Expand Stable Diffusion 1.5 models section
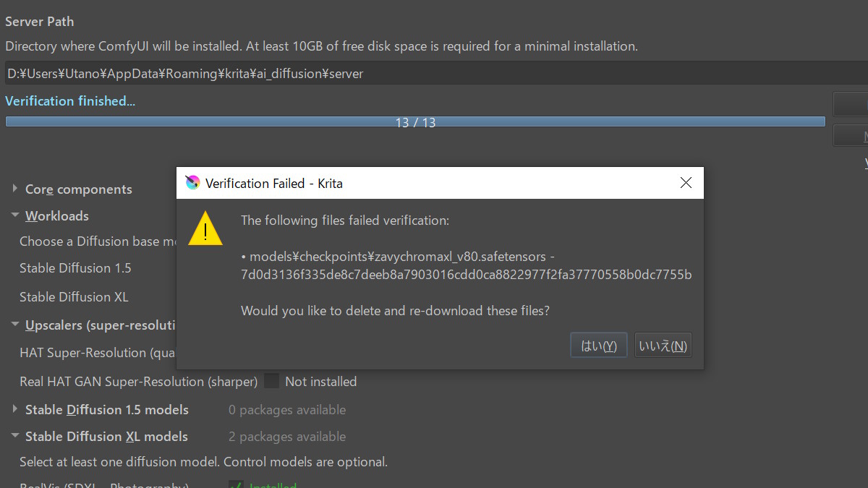 point(15,410)
